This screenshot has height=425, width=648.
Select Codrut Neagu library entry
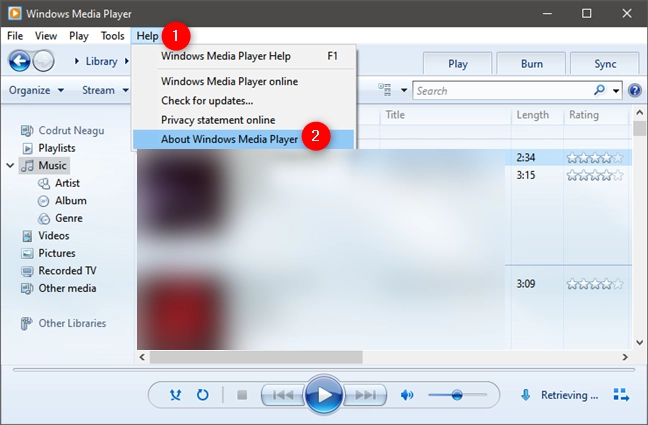pyautogui.click(x=62, y=131)
